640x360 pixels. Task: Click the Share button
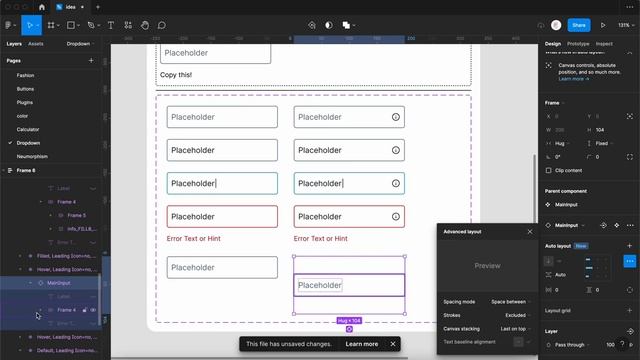point(579,25)
